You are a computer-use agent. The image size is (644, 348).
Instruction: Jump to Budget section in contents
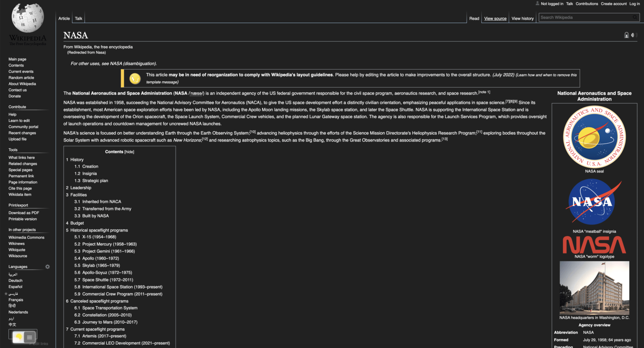click(77, 223)
